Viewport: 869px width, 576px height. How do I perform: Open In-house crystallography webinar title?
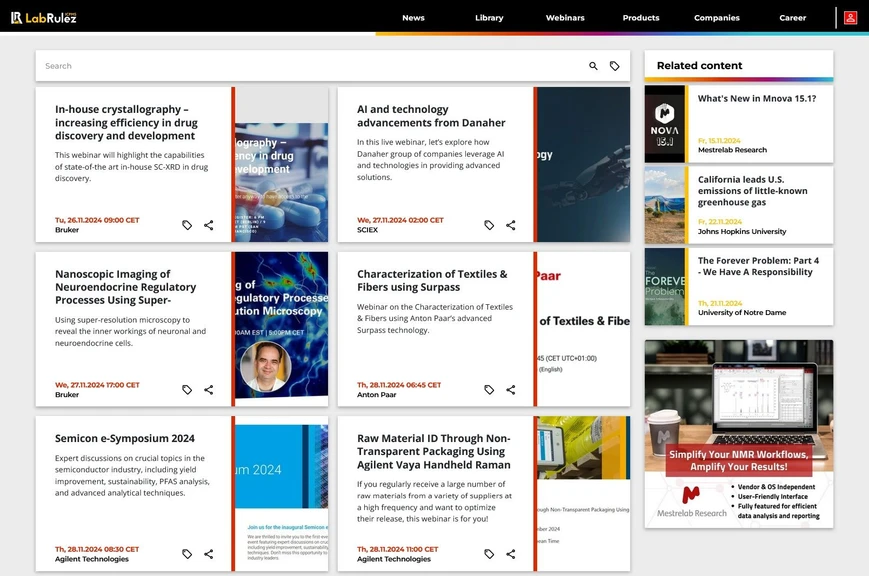pos(126,123)
